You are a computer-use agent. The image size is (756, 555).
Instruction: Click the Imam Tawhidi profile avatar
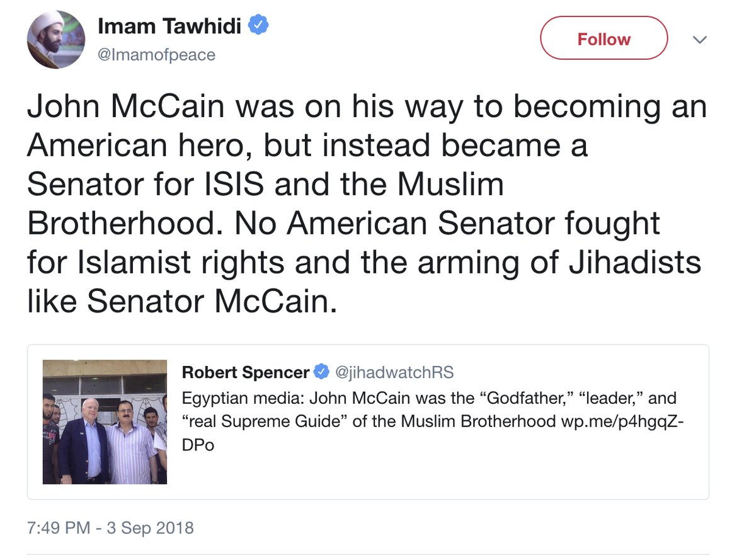click(55, 40)
